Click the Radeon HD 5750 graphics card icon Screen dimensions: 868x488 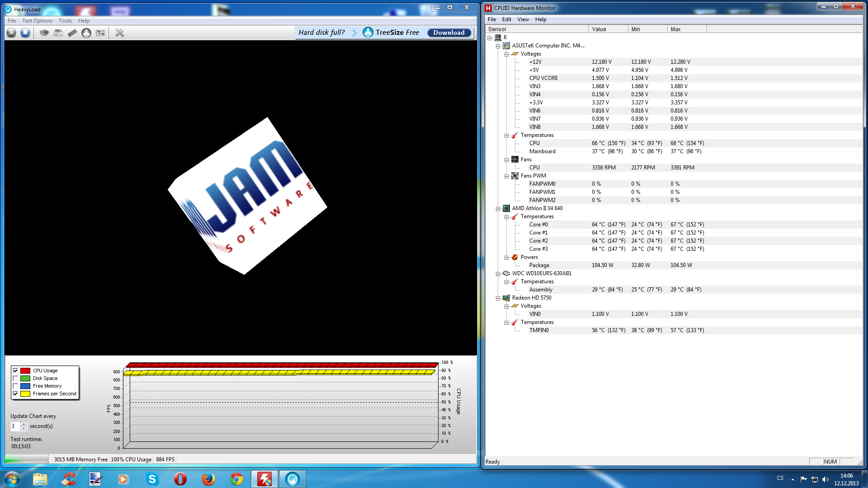click(506, 298)
